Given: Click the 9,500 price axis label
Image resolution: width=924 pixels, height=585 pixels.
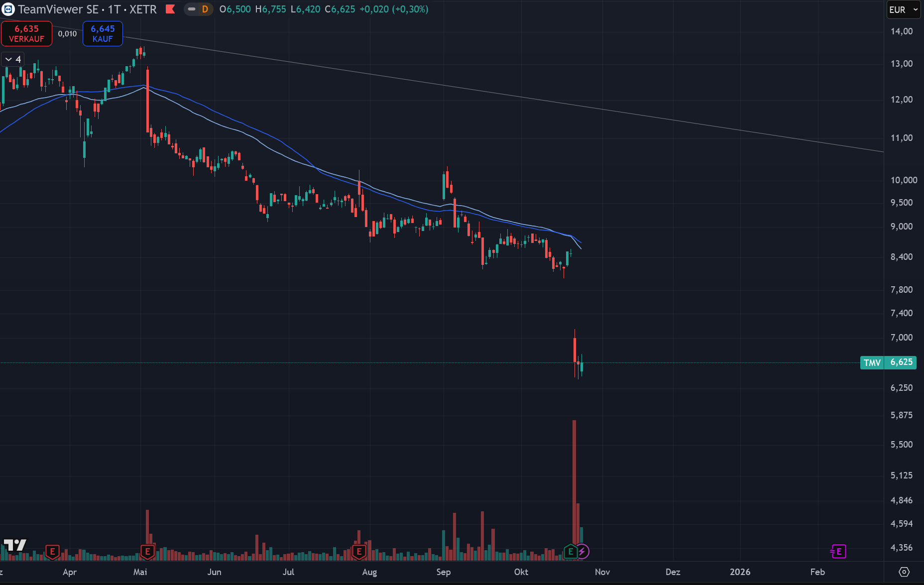Looking at the screenshot, I should point(902,203).
